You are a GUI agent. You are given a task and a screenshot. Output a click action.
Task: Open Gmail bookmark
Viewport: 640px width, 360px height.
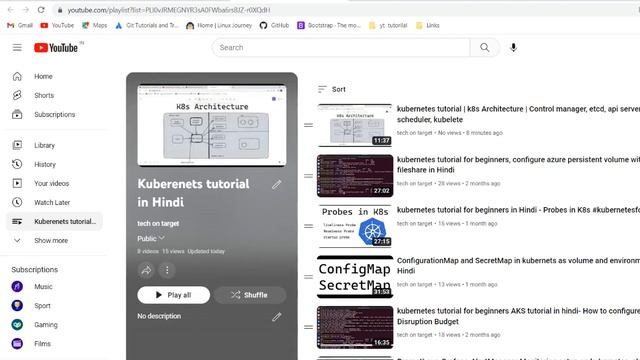(20, 25)
